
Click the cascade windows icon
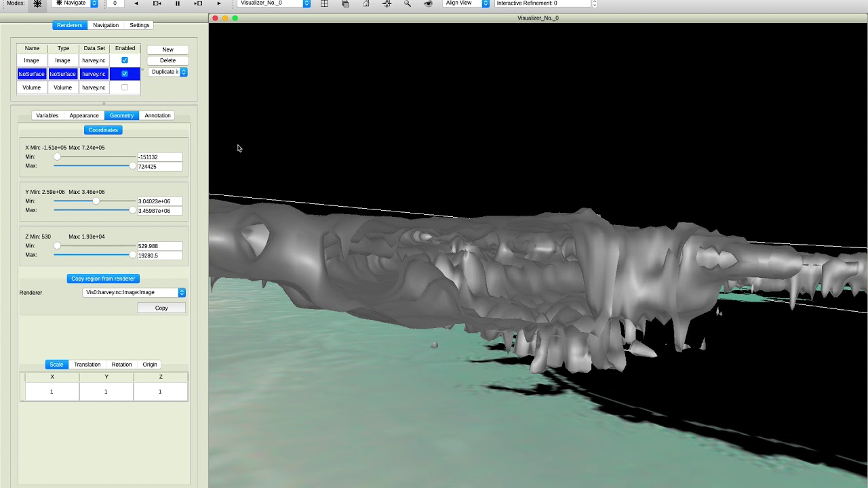(x=345, y=3)
